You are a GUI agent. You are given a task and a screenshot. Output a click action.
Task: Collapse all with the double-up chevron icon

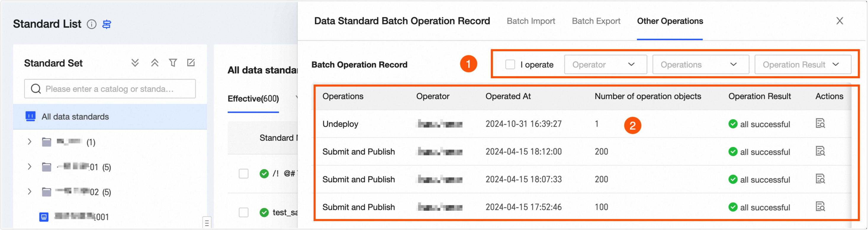155,63
